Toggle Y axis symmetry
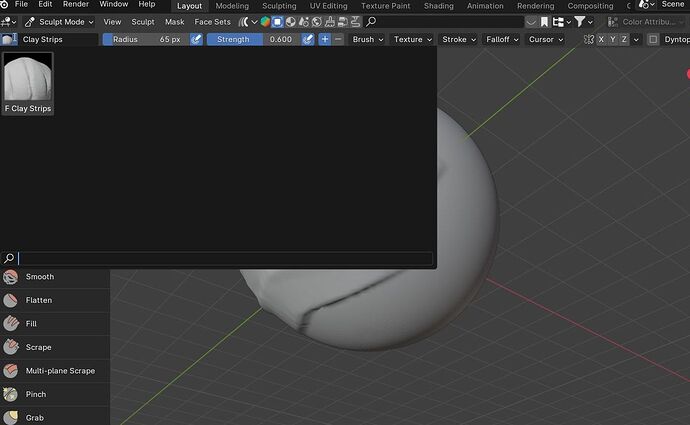The width and height of the screenshot is (690, 425). 613,40
